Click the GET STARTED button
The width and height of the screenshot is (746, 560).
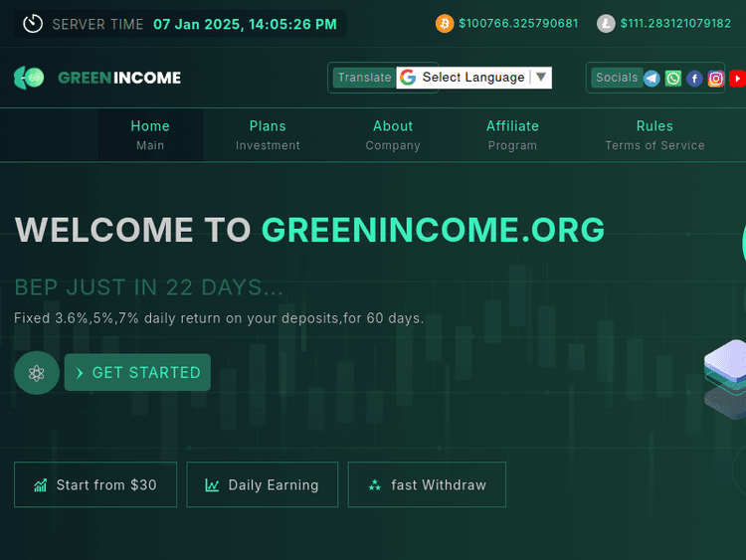click(x=137, y=373)
